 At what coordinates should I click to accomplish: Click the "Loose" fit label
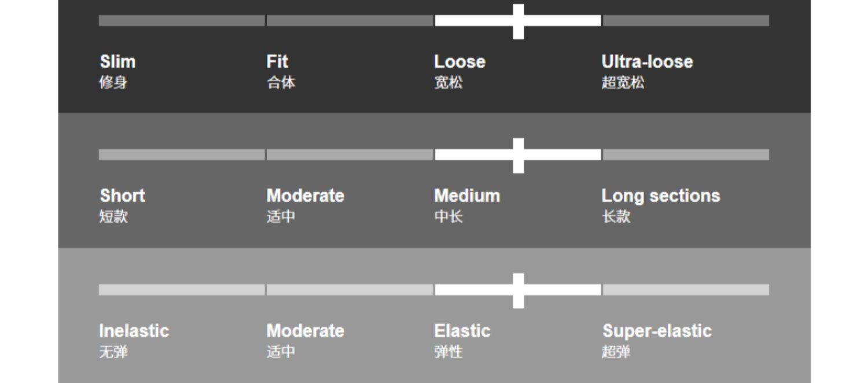pos(459,62)
